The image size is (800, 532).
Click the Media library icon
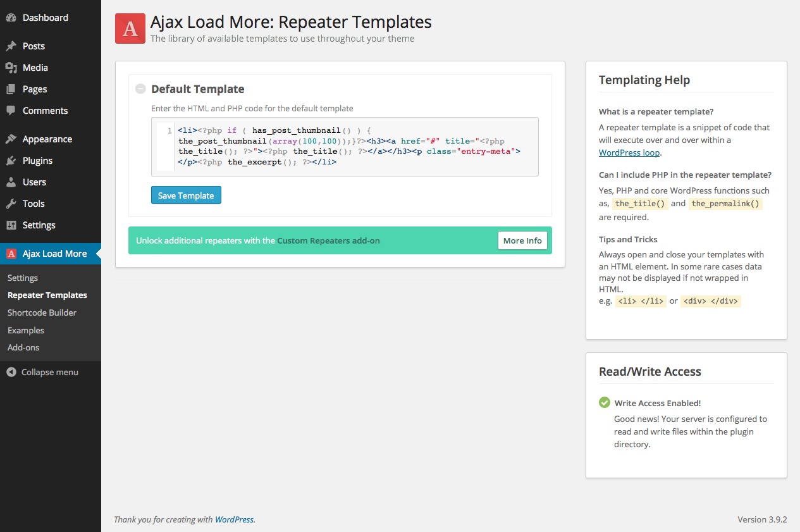(x=11, y=68)
